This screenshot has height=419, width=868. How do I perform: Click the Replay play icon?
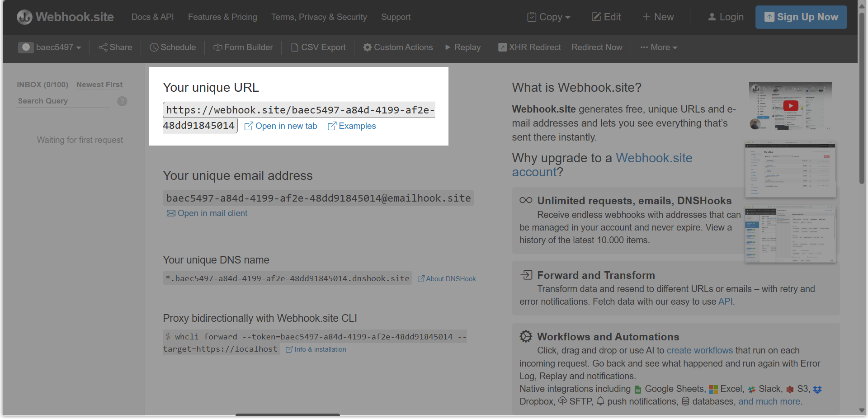click(448, 47)
